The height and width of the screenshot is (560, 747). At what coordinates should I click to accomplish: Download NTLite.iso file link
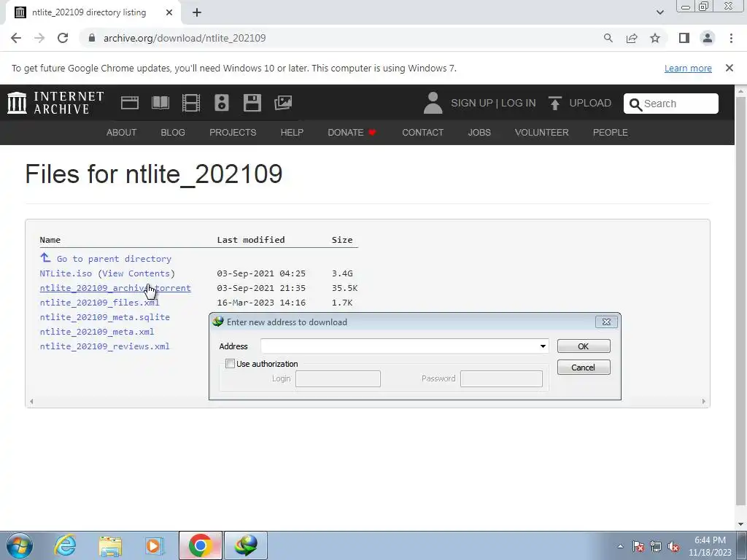click(x=66, y=273)
